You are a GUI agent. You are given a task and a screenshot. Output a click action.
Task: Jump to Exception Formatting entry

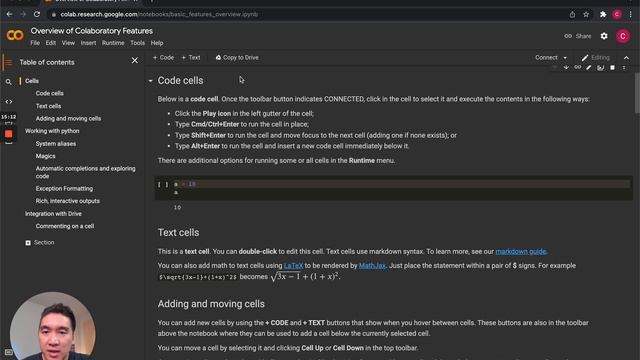[64, 189]
